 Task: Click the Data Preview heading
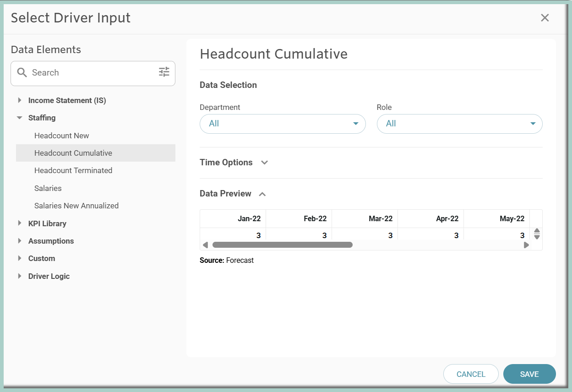tap(225, 194)
